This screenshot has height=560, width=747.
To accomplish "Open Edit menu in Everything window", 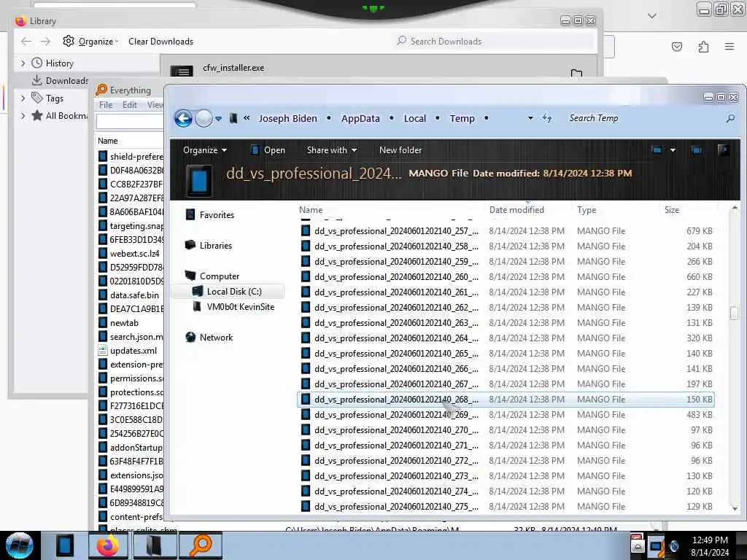I will (130, 105).
